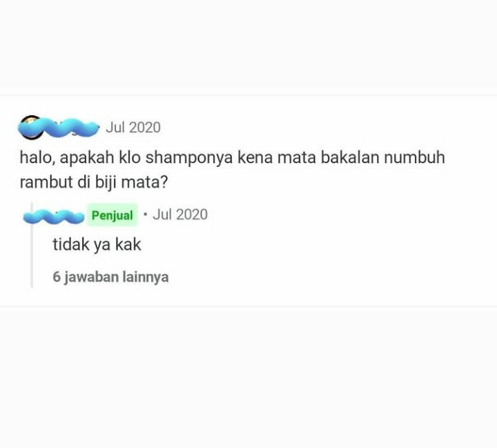Click the question's Jul 2020 date

(x=133, y=128)
